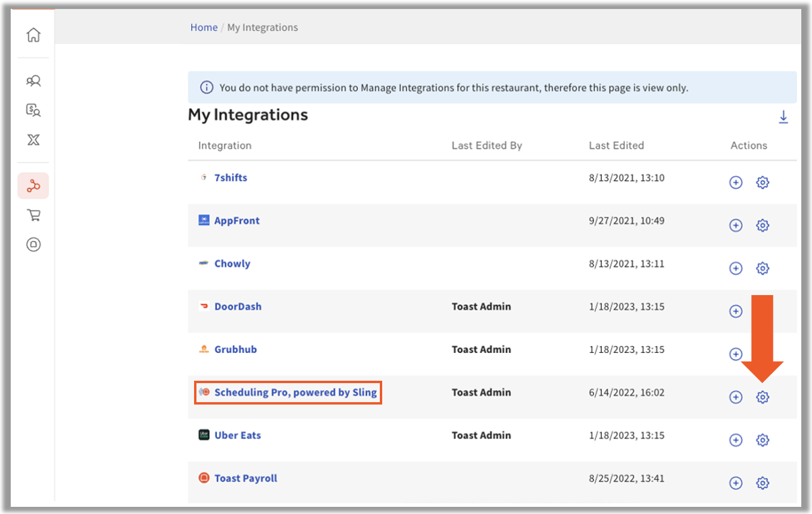
Task: Click the info icon in the permission banner
Action: click(x=206, y=88)
